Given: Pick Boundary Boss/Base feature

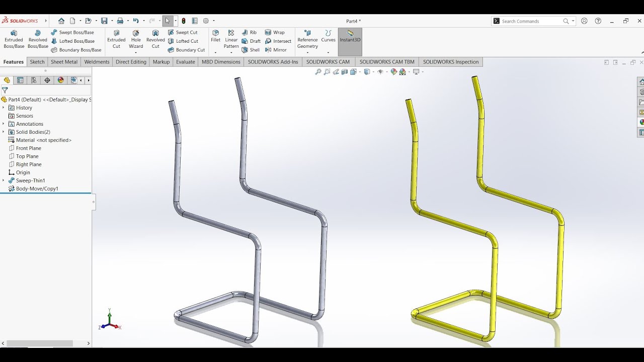Looking at the screenshot, I should coord(76,50).
